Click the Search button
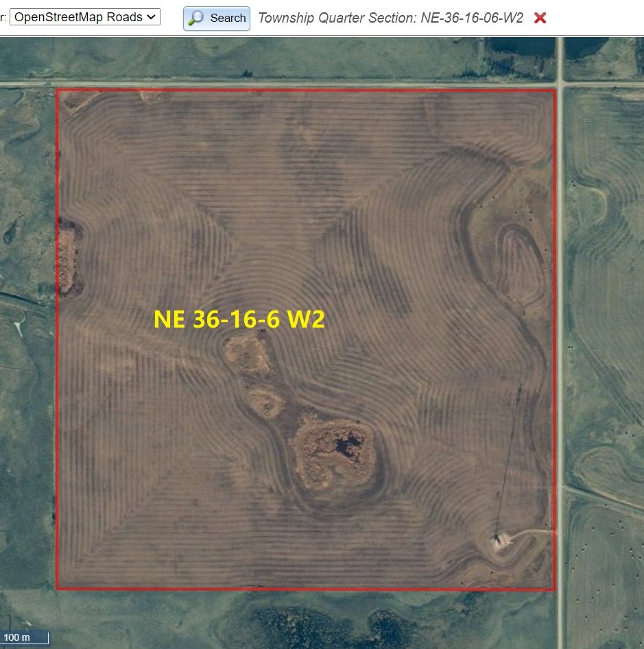 pyautogui.click(x=217, y=19)
